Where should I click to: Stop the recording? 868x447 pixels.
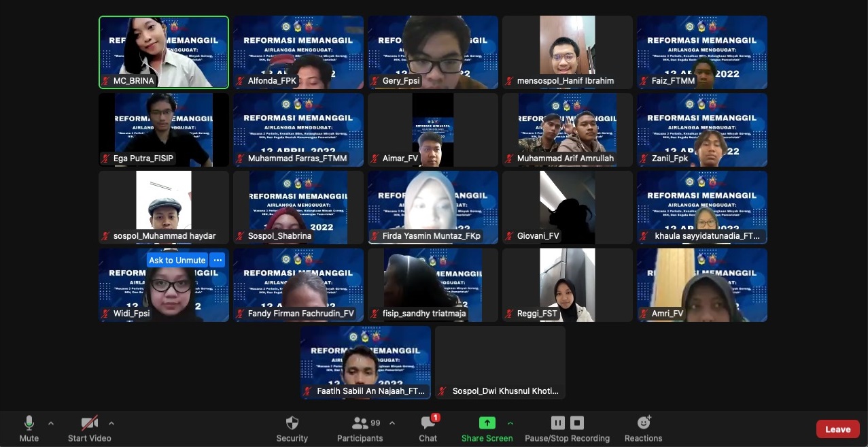click(x=577, y=423)
